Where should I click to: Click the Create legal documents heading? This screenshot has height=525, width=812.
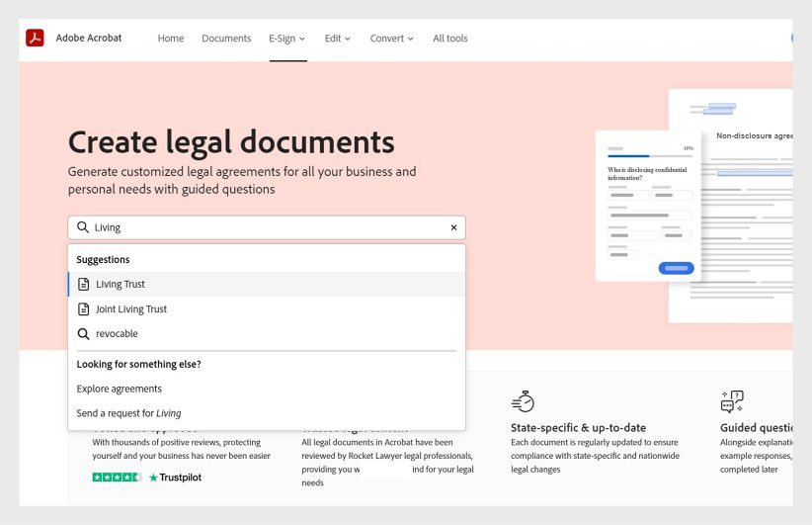coord(231,142)
